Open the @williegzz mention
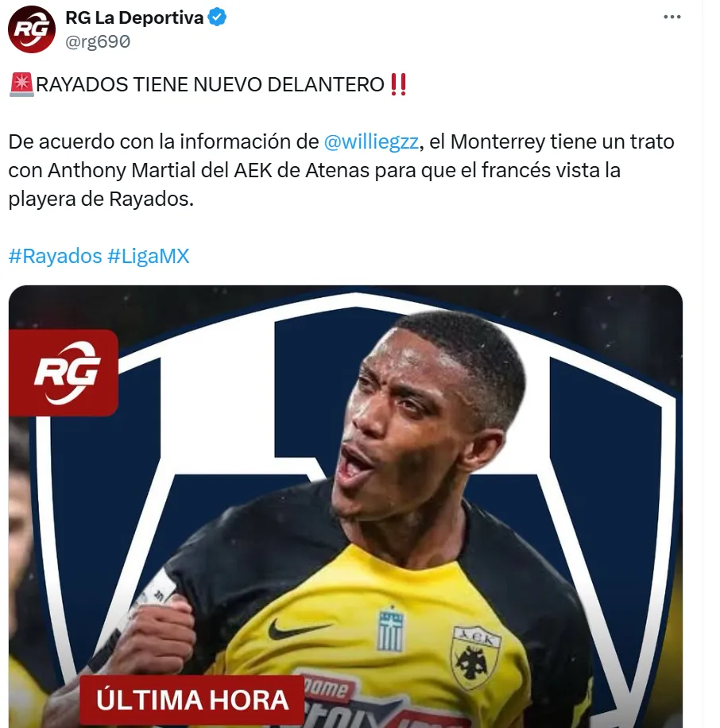The height and width of the screenshot is (728, 720). pos(371,141)
